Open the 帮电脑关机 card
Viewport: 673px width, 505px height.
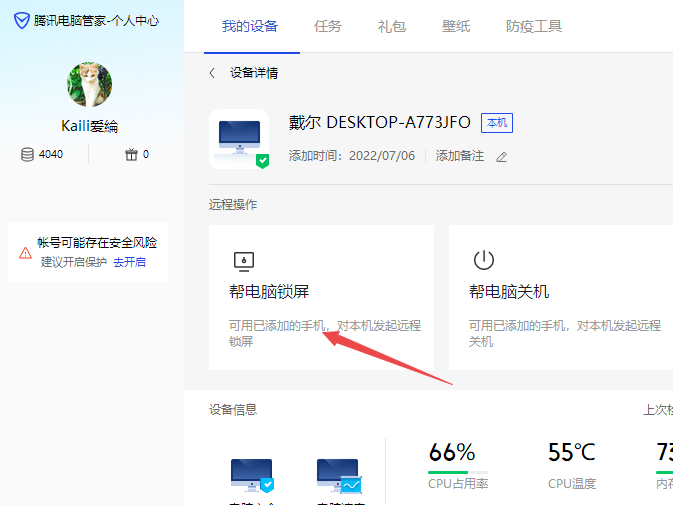(561, 297)
